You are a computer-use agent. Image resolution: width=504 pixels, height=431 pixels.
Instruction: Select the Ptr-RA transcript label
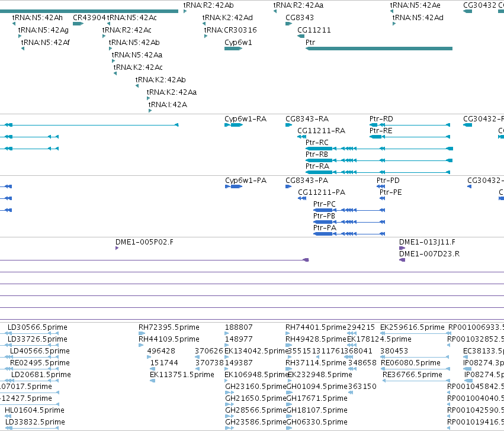click(317, 166)
